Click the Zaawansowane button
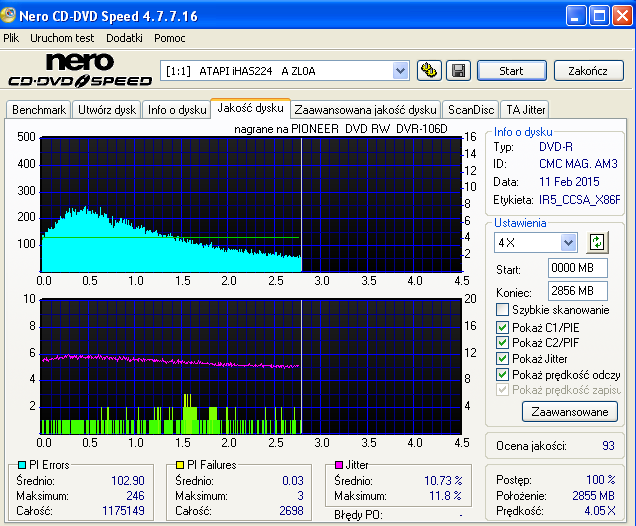 click(570, 412)
